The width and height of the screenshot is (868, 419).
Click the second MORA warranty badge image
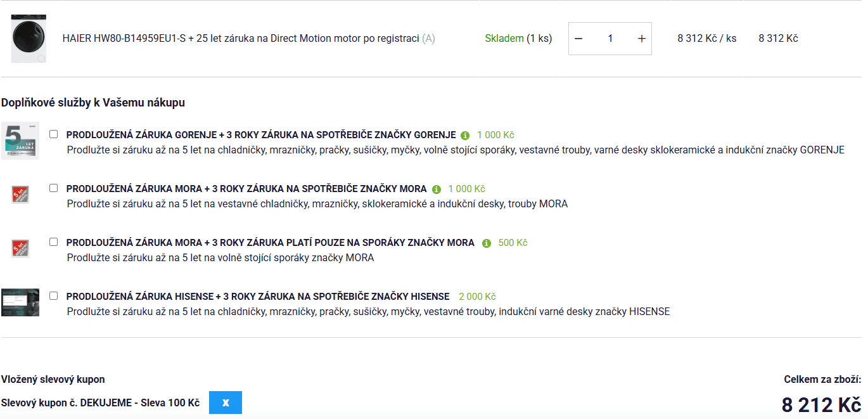(x=20, y=248)
